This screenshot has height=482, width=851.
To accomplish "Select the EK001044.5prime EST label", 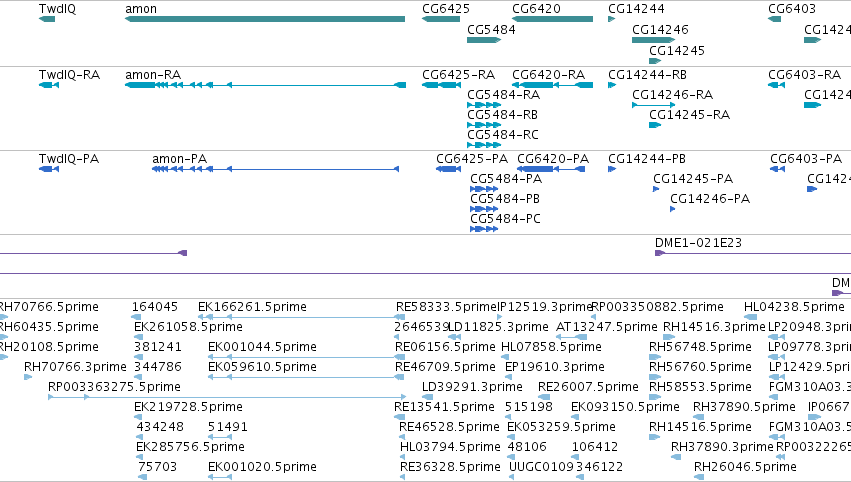I will (262, 347).
